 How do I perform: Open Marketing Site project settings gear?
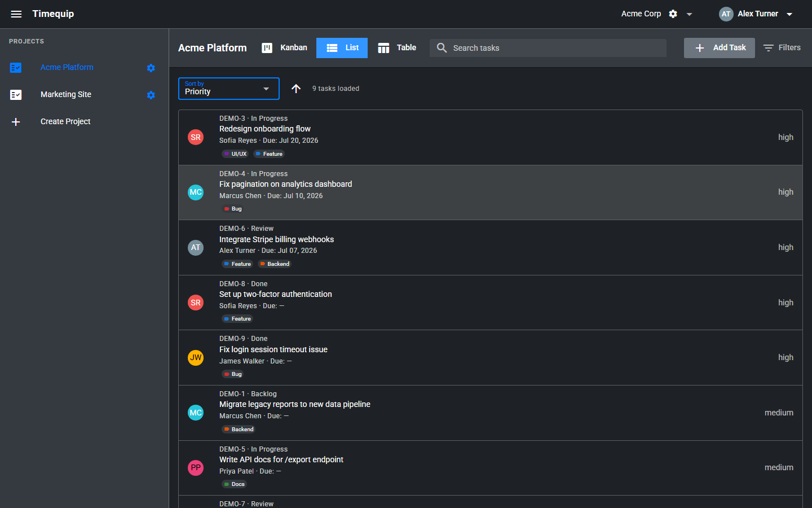pos(151,95)
